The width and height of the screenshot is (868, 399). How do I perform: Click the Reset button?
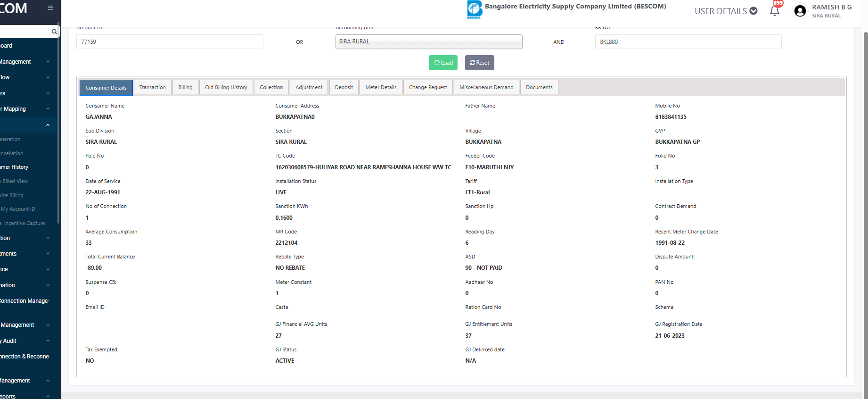click(480, 63)
